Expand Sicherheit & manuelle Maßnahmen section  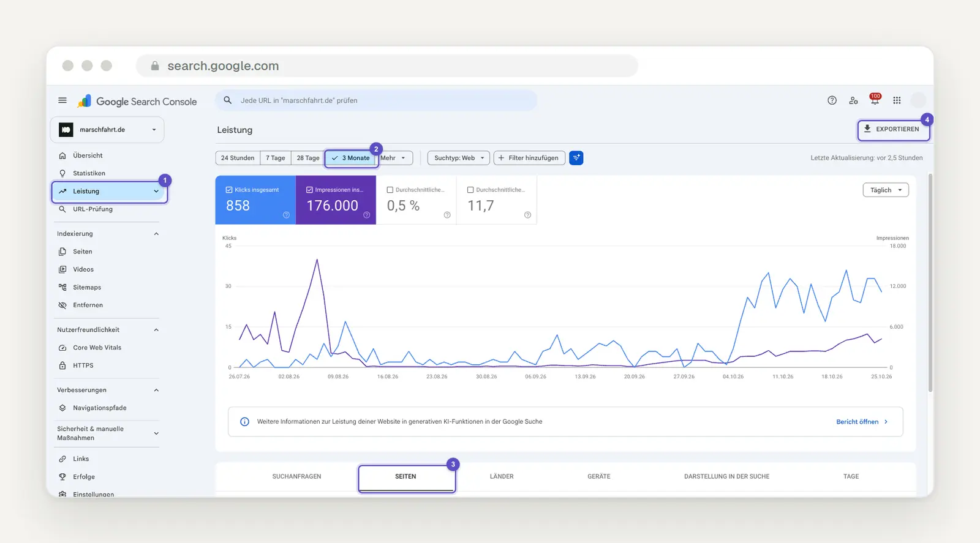click(x=156, y=433)
